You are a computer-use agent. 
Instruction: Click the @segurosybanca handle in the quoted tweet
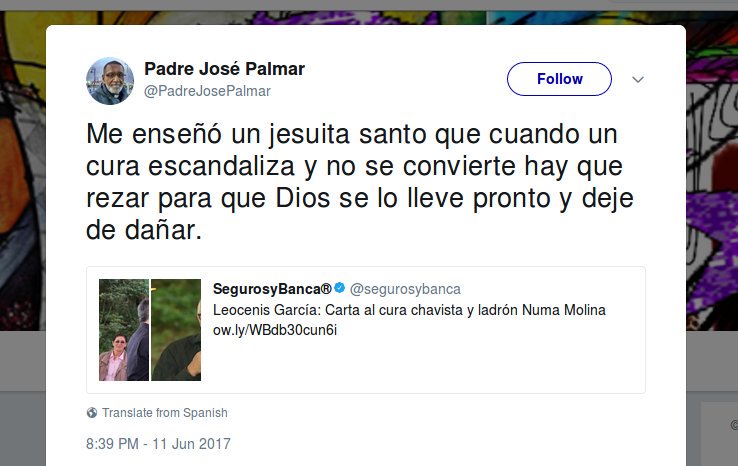tap(405, 289)
